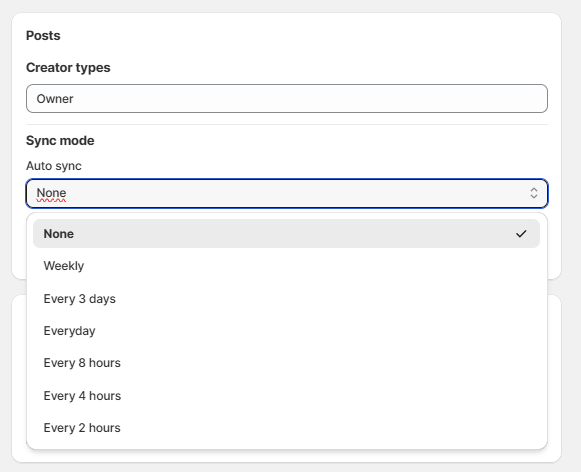
Task: Pick the Everyday sync interval
Action: [x=286, y=330]
